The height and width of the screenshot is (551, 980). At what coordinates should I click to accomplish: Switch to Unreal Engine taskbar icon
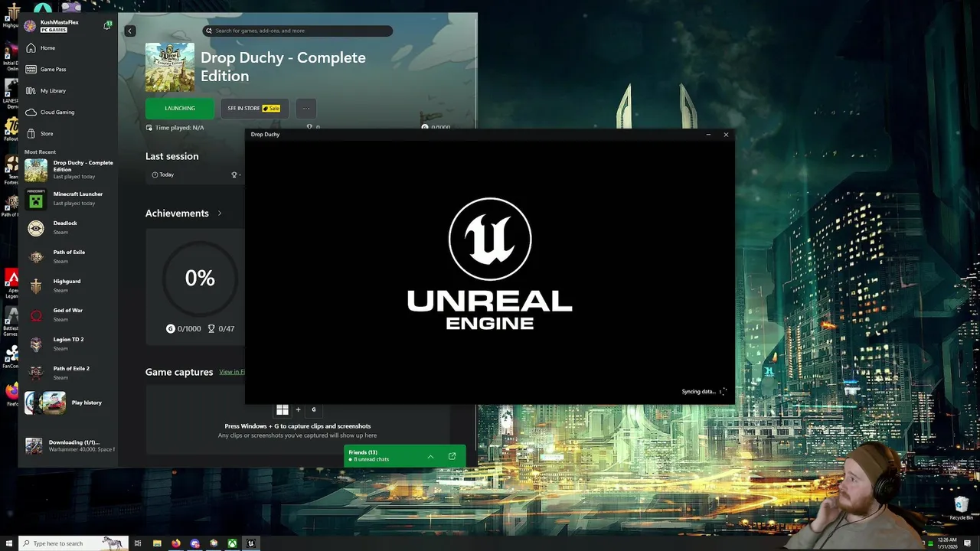250,543
